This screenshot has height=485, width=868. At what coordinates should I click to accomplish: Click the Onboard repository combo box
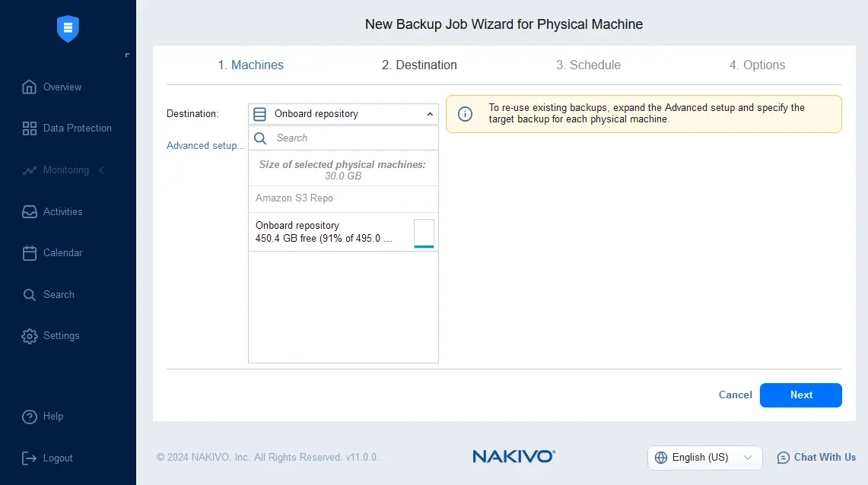(x=343, y=114)
